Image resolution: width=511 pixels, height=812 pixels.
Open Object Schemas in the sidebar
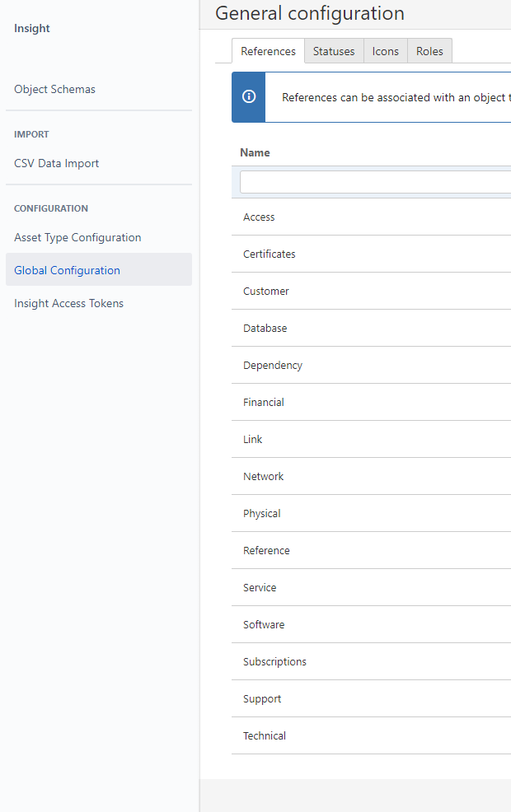tap(54, 89)
